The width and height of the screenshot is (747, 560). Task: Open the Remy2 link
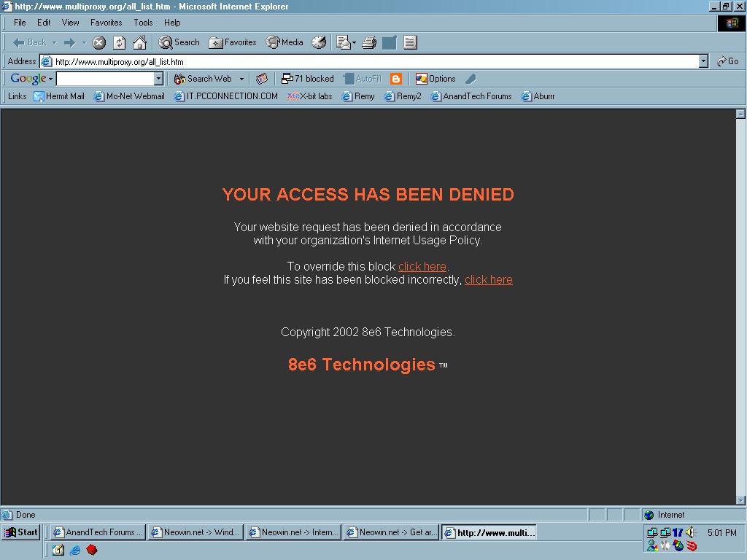[x=403, y=96]
